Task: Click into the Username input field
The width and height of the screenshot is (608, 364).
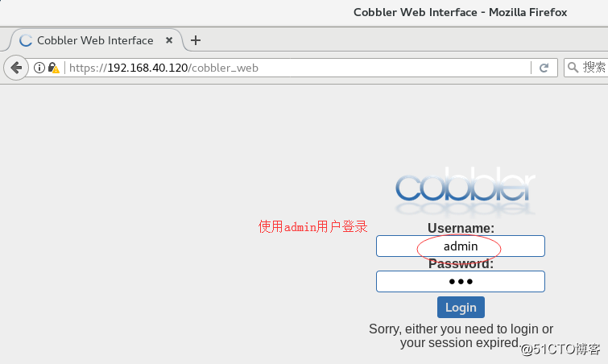Action: pos(461,246)
